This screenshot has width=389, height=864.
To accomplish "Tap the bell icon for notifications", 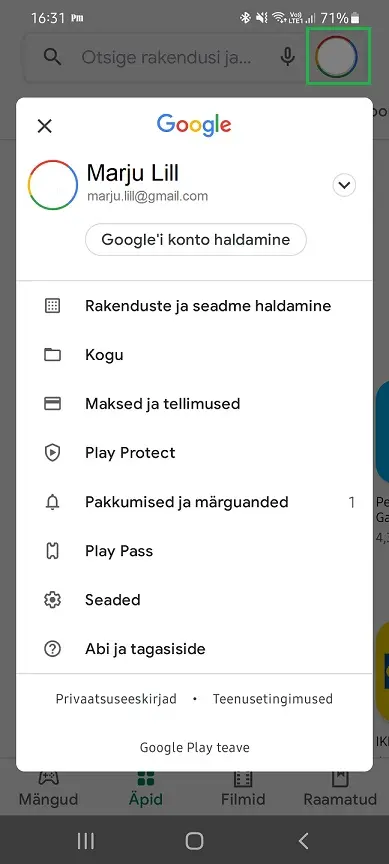I will [52, 502].
